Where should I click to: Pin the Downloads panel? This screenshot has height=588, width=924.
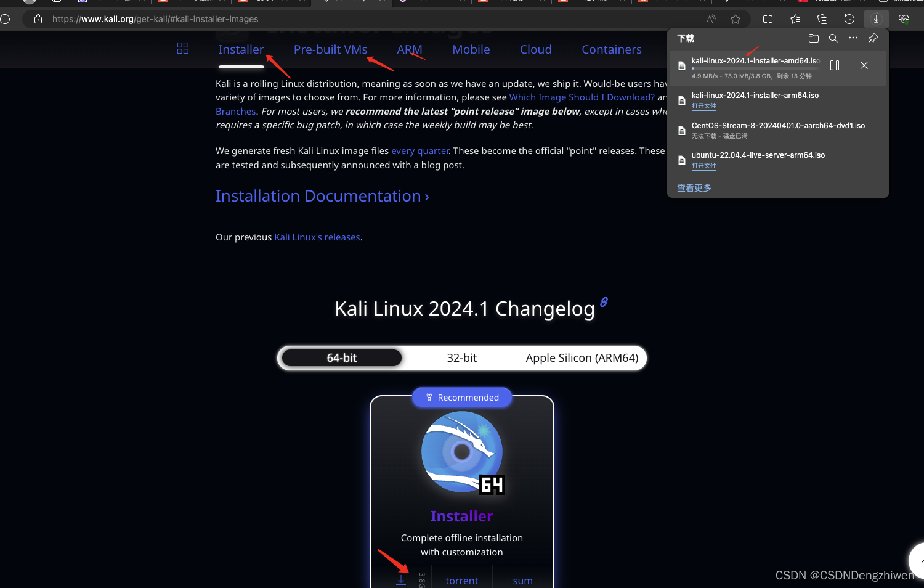872,38
